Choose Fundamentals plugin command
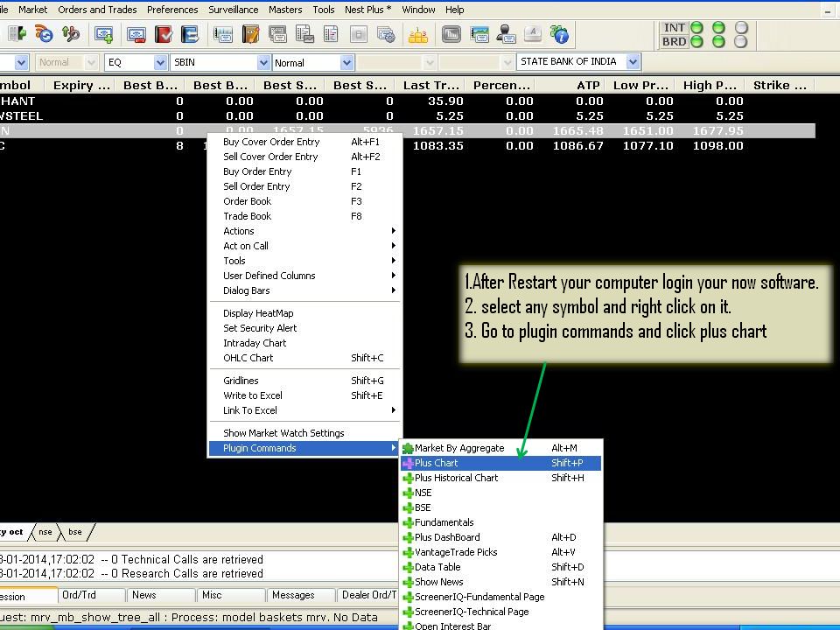 (x=500, y=522)
